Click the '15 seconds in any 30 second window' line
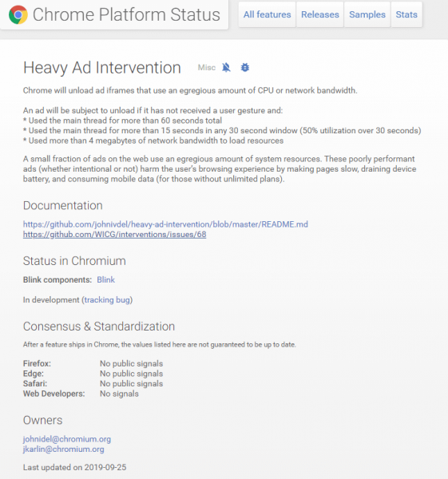This screenshot has height=479, width=448. (x=222, y=130)
